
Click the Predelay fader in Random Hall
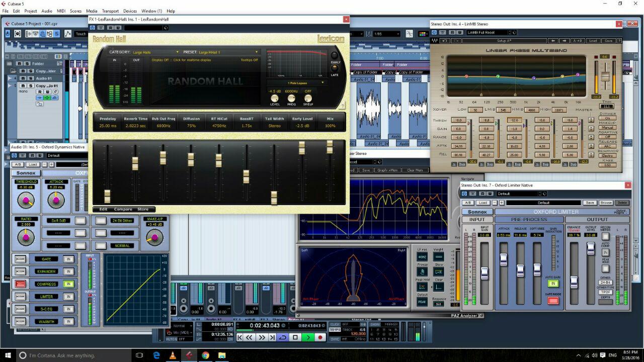pyautogui.click(x=107, y=196)
